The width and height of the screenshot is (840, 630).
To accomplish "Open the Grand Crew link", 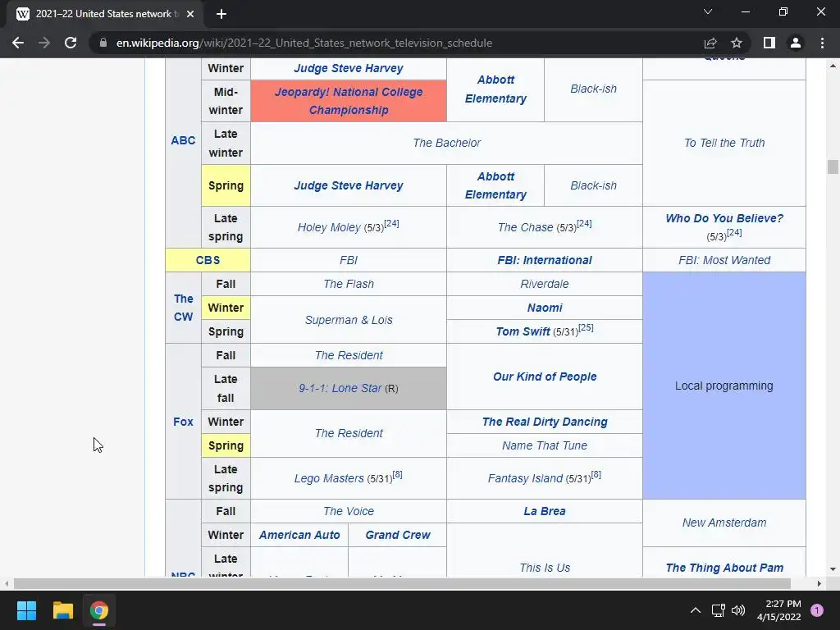I will tap(398, 535).
